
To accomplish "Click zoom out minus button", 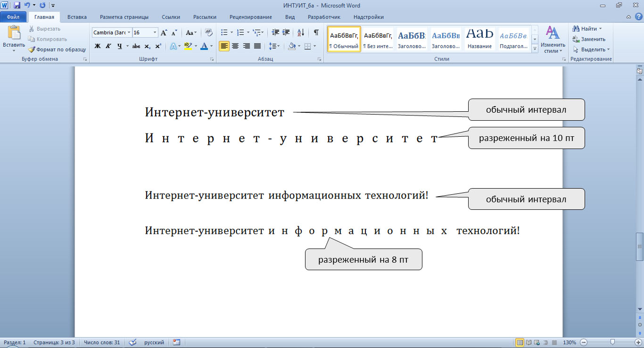I will click(584, 342).
